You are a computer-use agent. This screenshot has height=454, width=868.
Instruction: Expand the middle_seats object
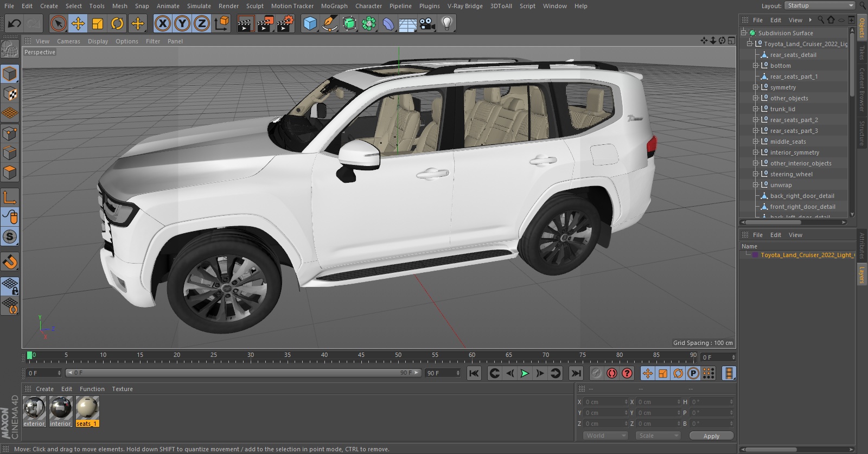coord(755,142)
